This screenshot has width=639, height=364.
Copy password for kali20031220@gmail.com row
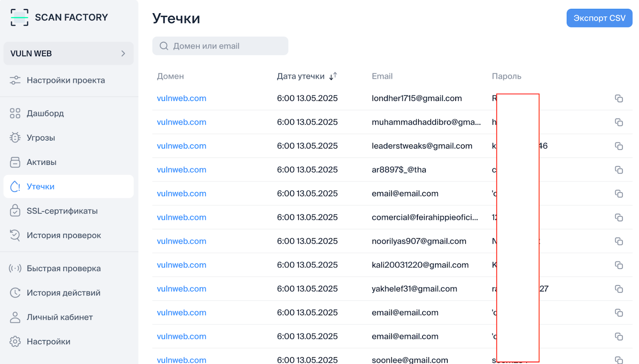[x=619, y=265]
